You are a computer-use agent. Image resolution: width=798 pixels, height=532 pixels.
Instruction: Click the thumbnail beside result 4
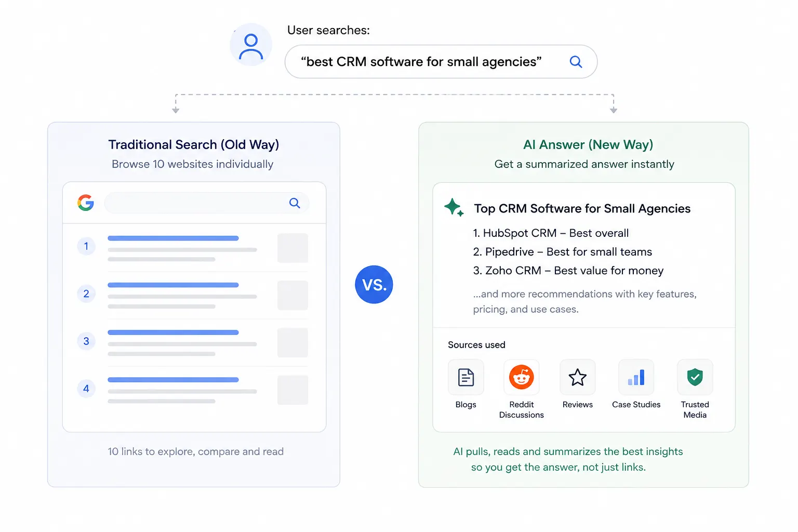pyautogui.click(x=293, y=390)
